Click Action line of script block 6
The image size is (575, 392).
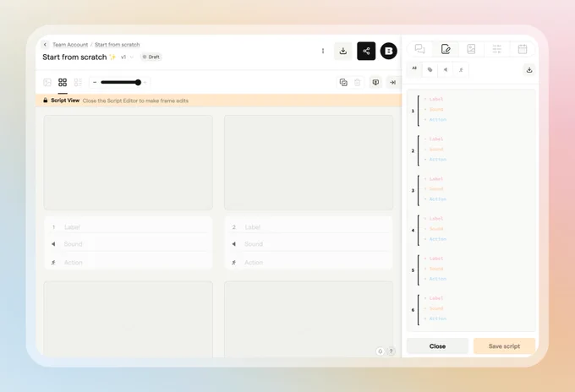coord(437,318)
